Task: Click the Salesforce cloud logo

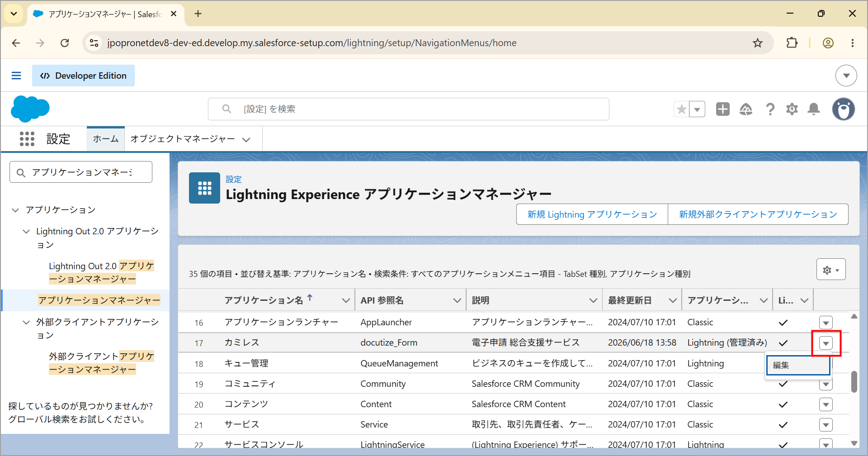Action: (x=30, y=109)
